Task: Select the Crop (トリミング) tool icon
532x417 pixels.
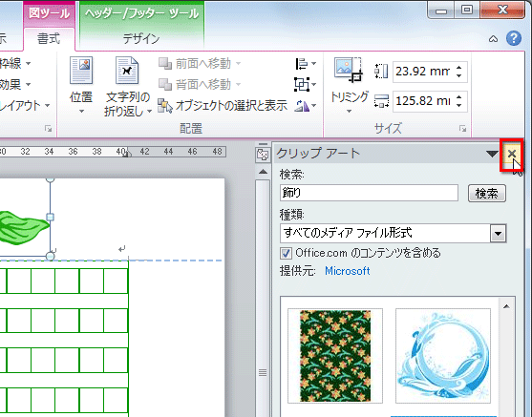Action: pos(349,70)
